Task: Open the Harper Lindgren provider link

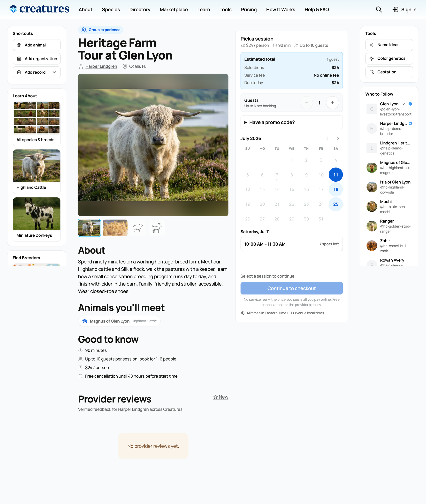Action: 101,66
